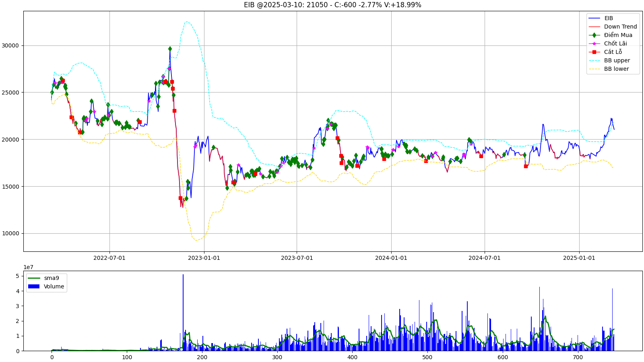
Task: Click the BB lower band trough near 9000
Action: 196,240
